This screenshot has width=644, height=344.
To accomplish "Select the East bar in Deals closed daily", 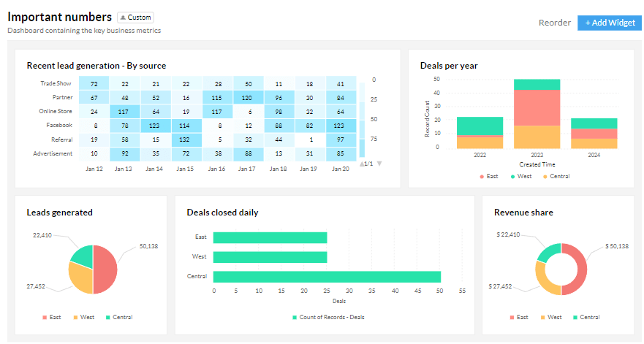I will (x=270, y=237).
